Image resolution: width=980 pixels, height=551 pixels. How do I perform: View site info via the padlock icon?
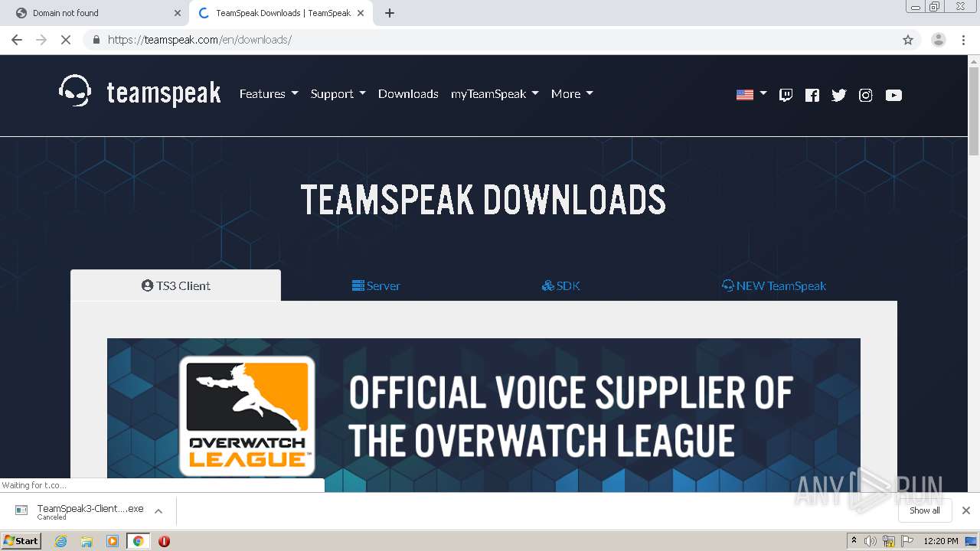pyautogui.click(x=96, y=40)
